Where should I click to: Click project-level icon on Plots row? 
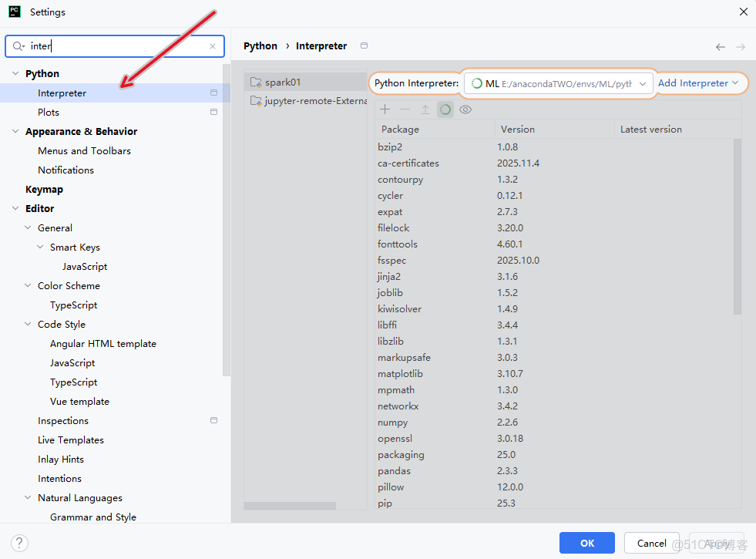(x=213, y=112)
